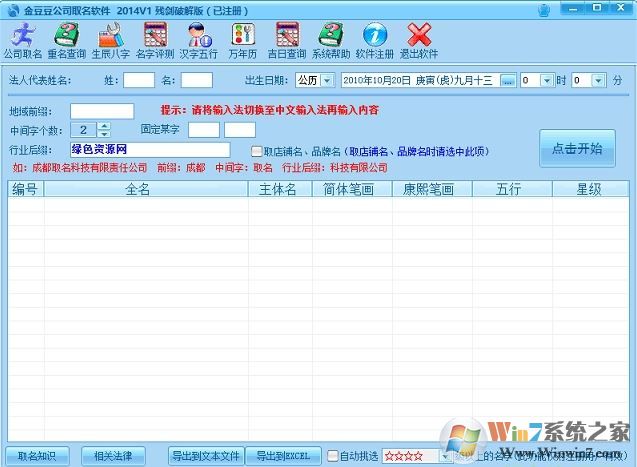Expand the minute dropdown before 分
This screenshot has height=467, width=637.
click(x=598, y=80)
